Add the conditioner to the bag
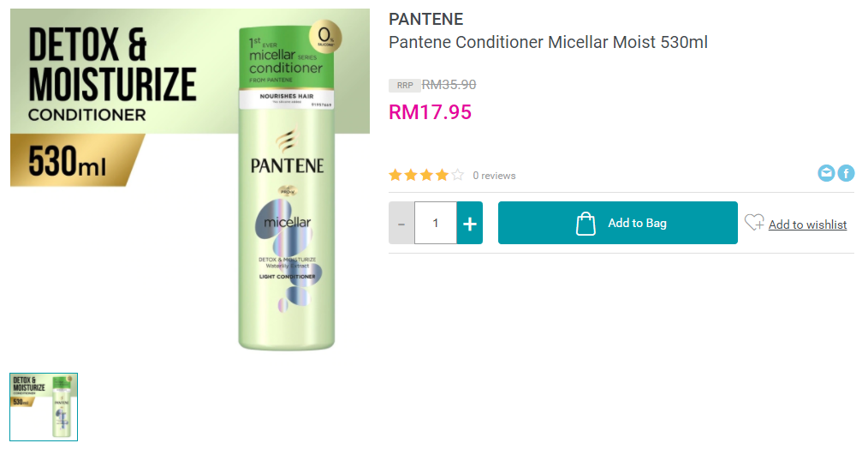 point(618,223)
